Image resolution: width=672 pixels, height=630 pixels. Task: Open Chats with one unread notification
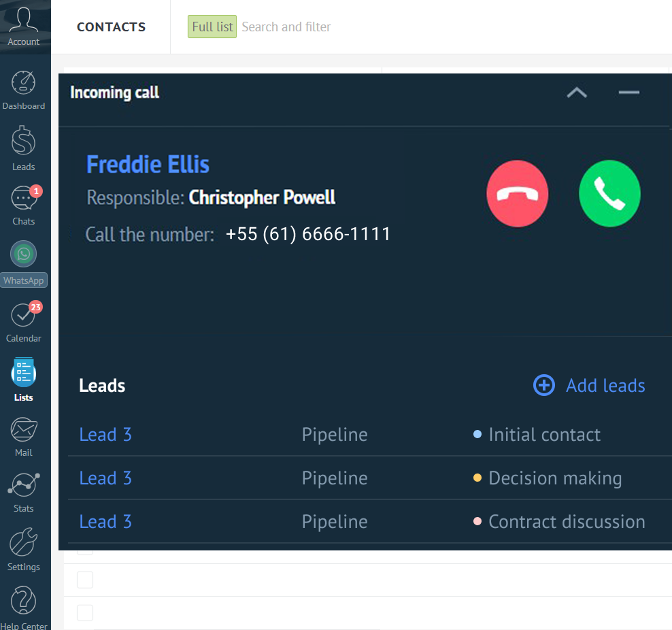coord(24,205)
